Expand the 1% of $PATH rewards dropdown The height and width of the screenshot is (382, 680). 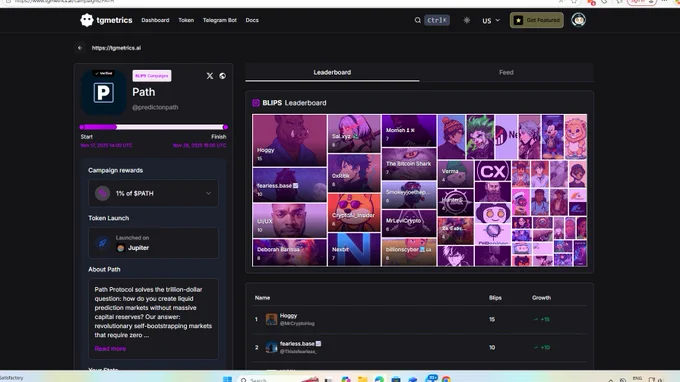154,193
